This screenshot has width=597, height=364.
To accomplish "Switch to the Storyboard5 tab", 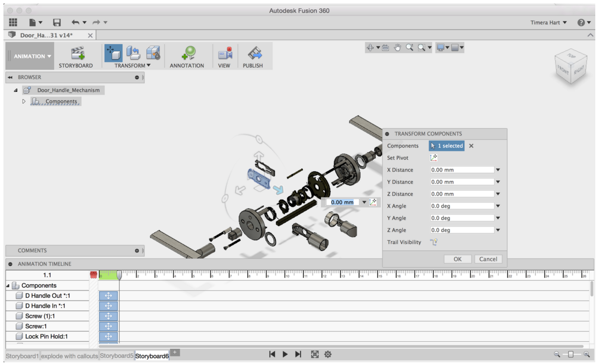I will 117,356.
